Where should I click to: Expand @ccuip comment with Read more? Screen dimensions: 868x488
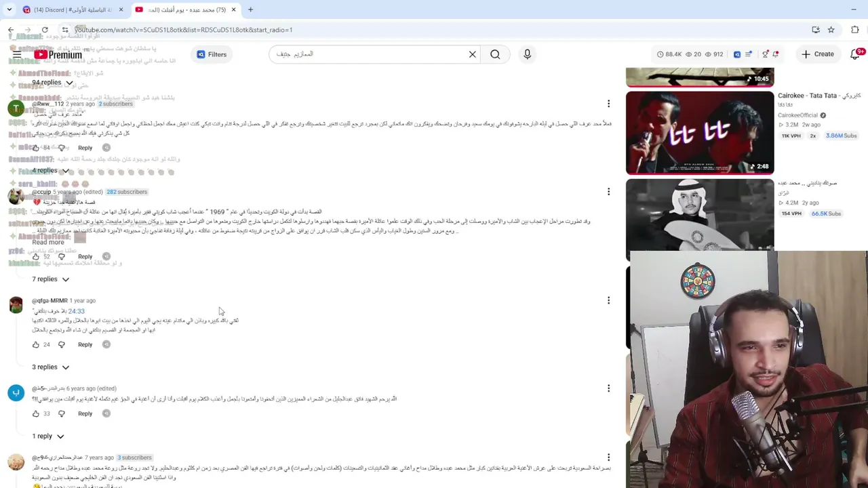[48, 242]
